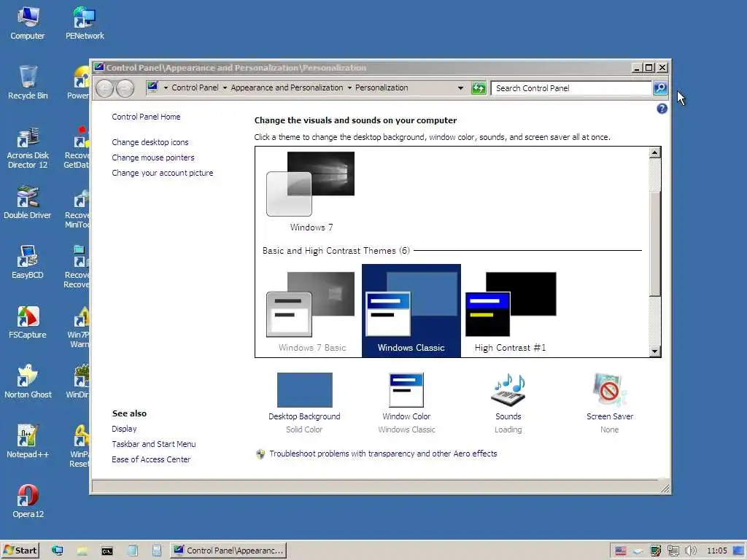Image resolution: width=747 pixels, height=560 pixels.
Task: Click the calculator icon in quick launch
Action: [157, 551]
